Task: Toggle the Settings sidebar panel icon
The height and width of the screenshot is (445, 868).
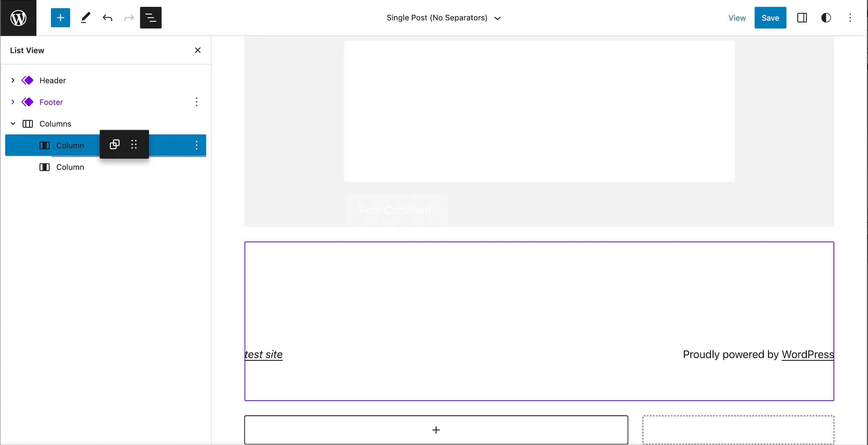Action: [x=802, y=18]
